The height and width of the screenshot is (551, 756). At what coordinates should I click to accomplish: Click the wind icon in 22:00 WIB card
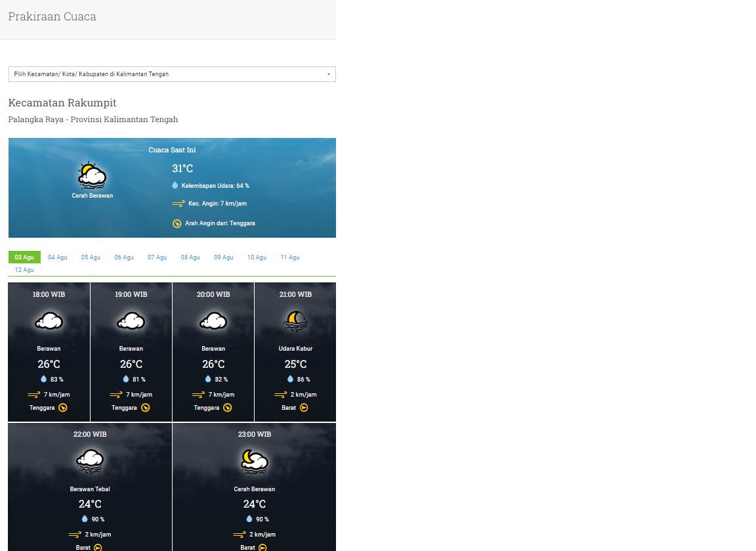pos(75,535)
